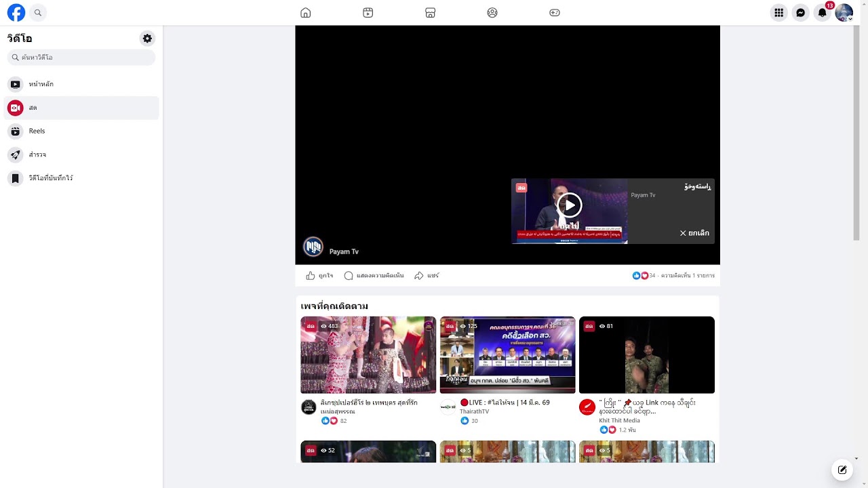
Task: Open the Payam Tv page name link
Action: (344, 251)
